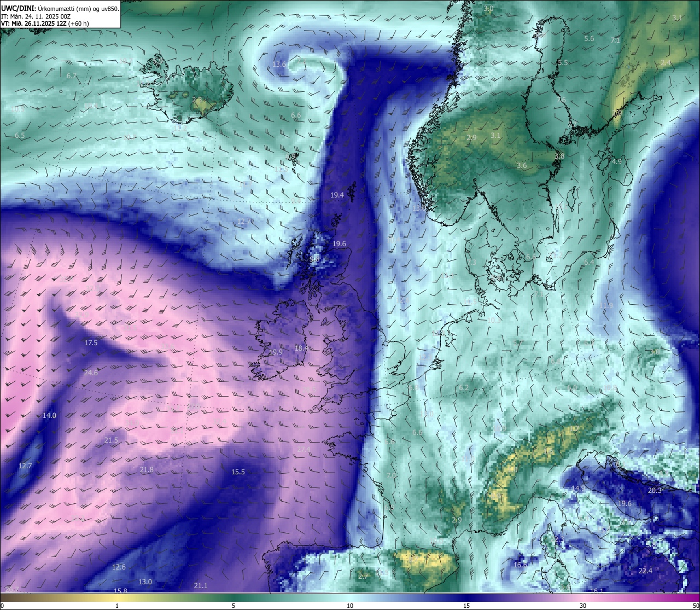Select the 15.5 value southwest of Brittany

coord(238,472)
